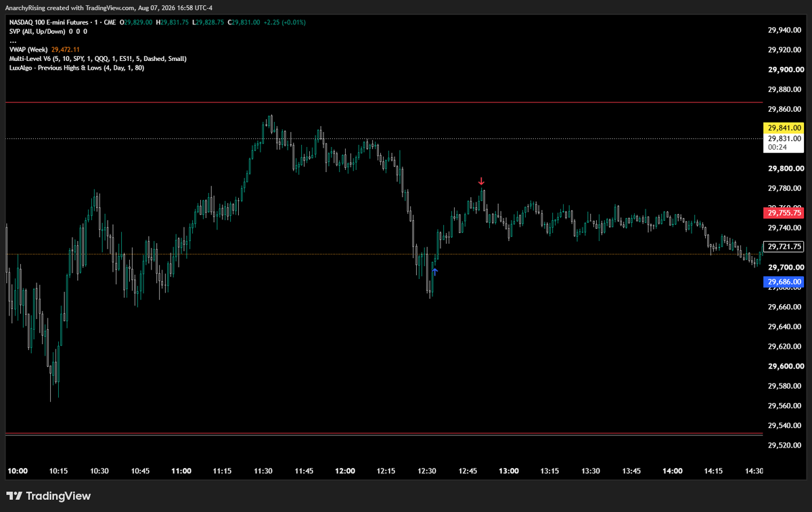Click the 29,540.00 price scale tick

[786, 425]
